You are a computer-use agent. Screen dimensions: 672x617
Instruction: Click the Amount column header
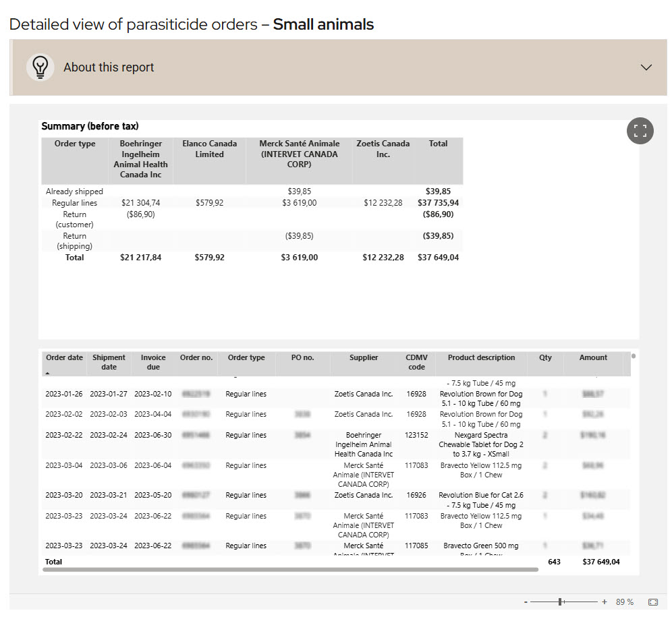(x=593, y=358)
